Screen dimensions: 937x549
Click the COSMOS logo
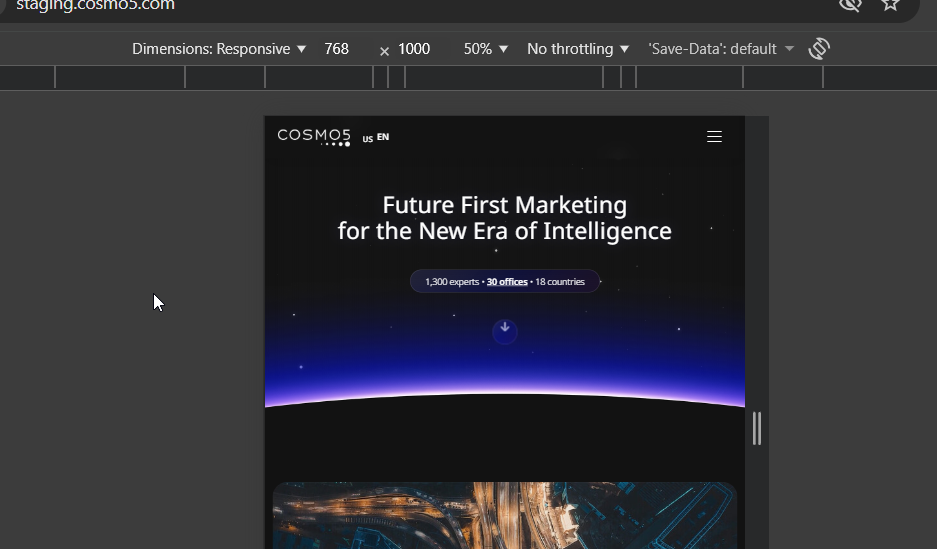(314, 137)
